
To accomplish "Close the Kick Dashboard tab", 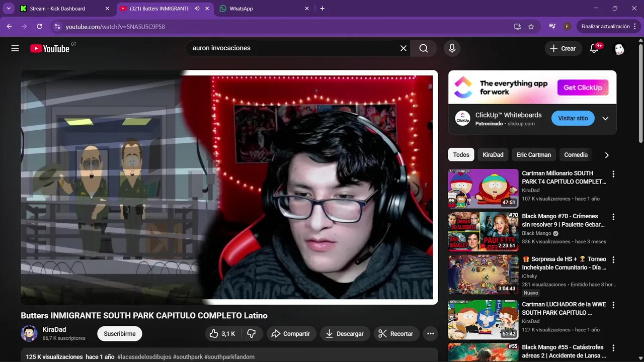I will [x=107, y=9].
